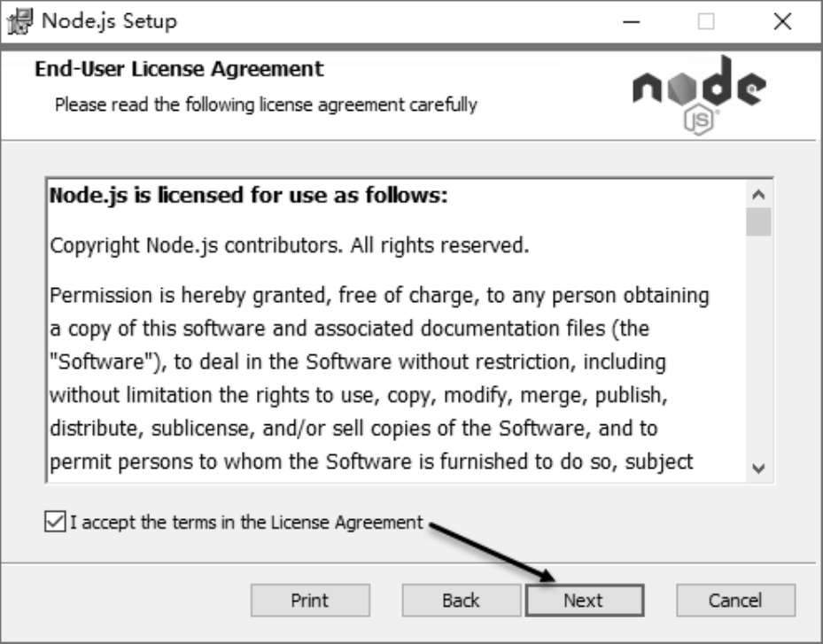Click the license scrollbar down arrow
The image size is (823, 644).
pos(757,469)
